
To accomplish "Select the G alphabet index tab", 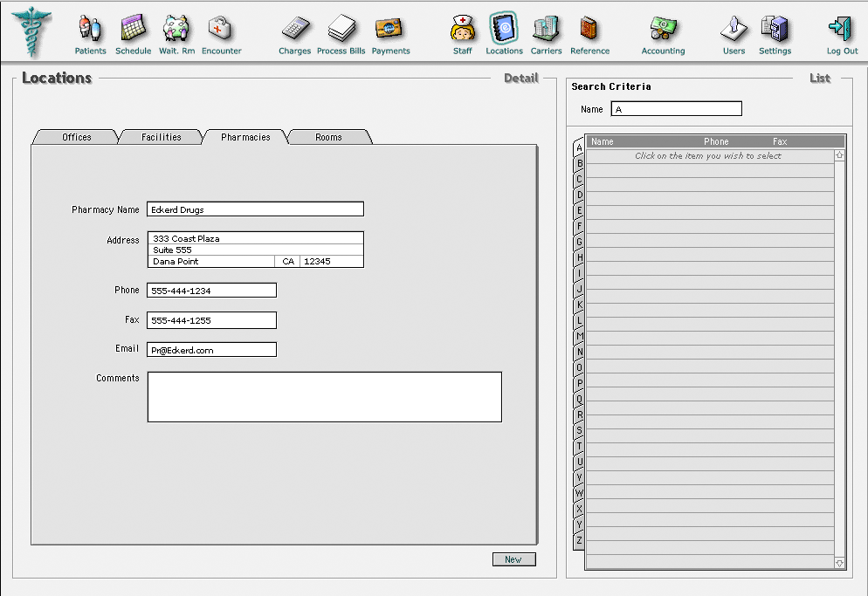I will coord(579,242).
